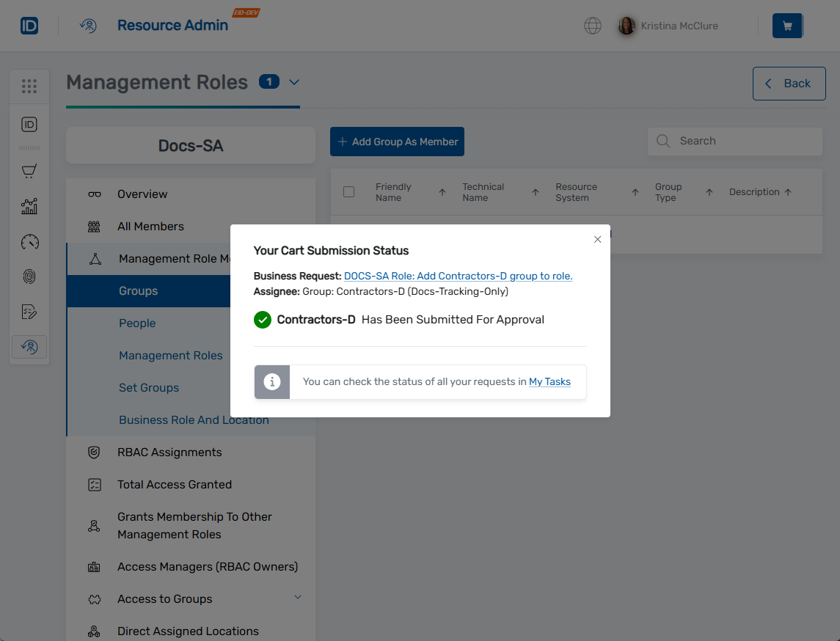Open the tasks checklist sidebar icon
The height and width of the screenshot is (641, 840).
(29, 311)
